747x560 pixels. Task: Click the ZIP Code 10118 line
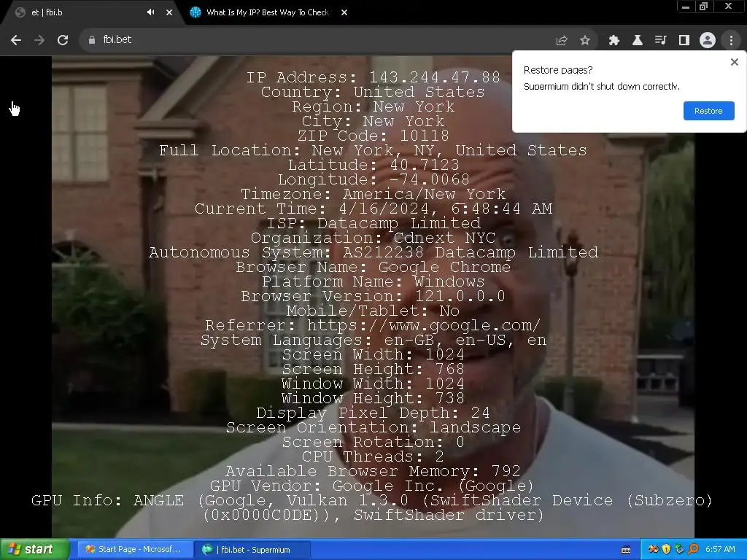[x=373, y=136]
